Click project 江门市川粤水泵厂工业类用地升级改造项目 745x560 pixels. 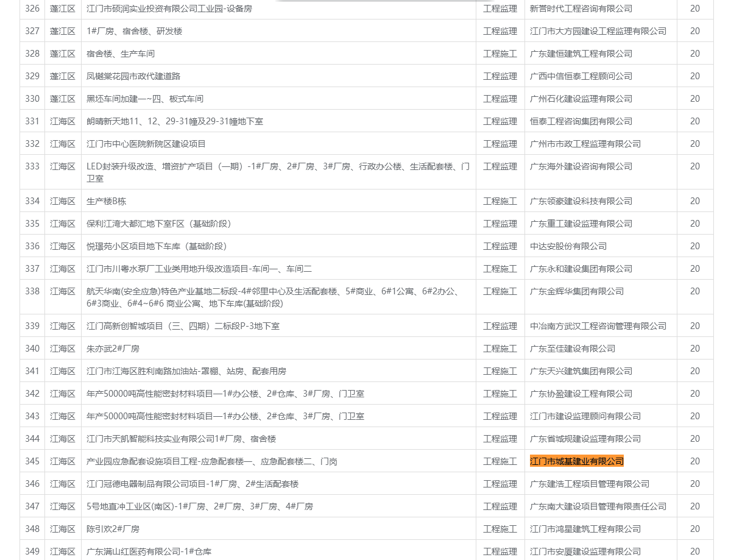click(x=199, y=269)
